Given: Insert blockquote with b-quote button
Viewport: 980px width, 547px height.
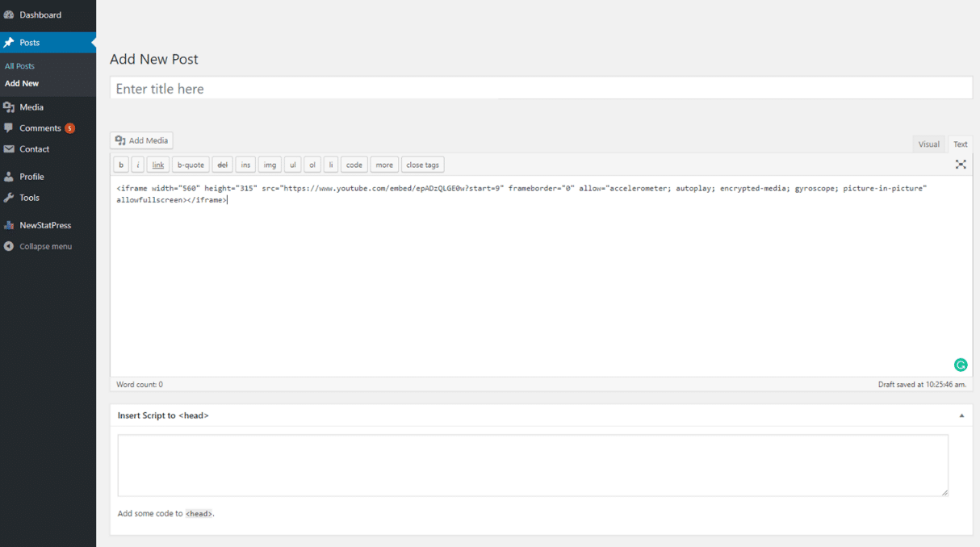Looking at the screenshot, I should click(191, 165).
